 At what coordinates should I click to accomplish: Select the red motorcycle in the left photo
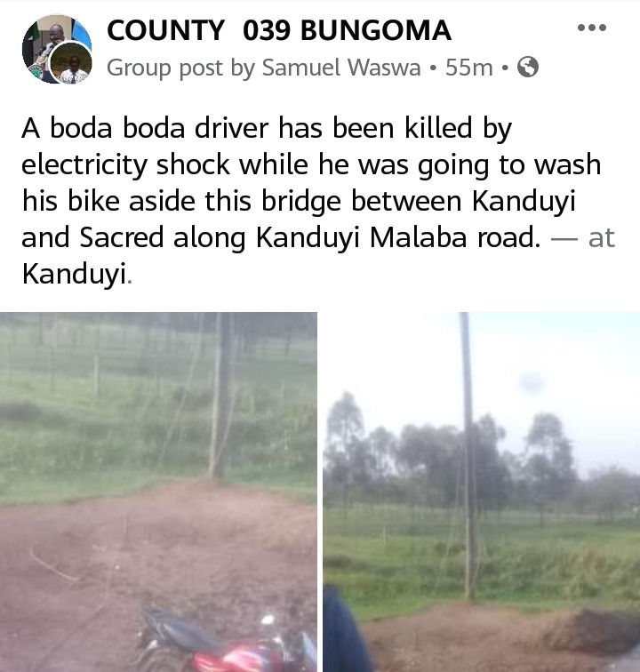[228, 644]
